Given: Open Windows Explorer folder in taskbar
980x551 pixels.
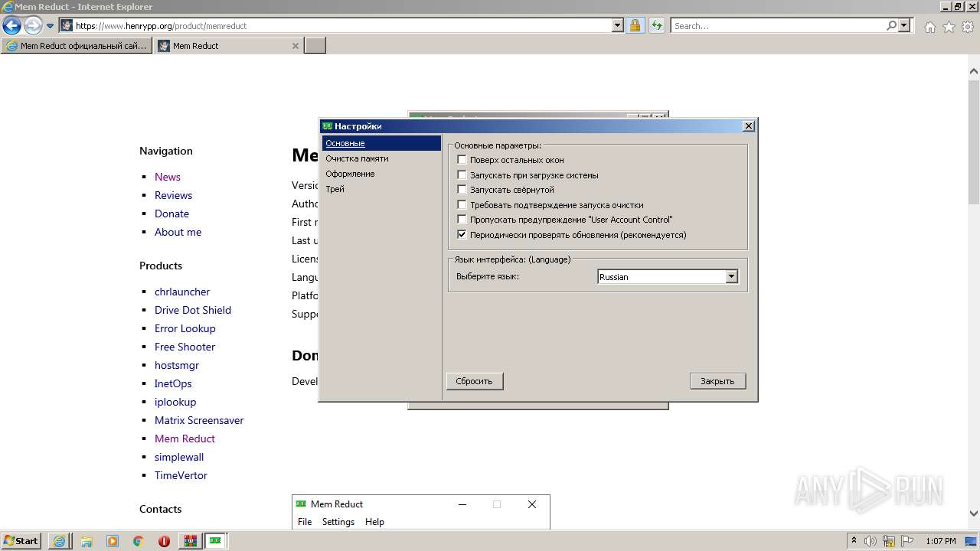Looking at the screenshot, I should click(x=87, y=541).
